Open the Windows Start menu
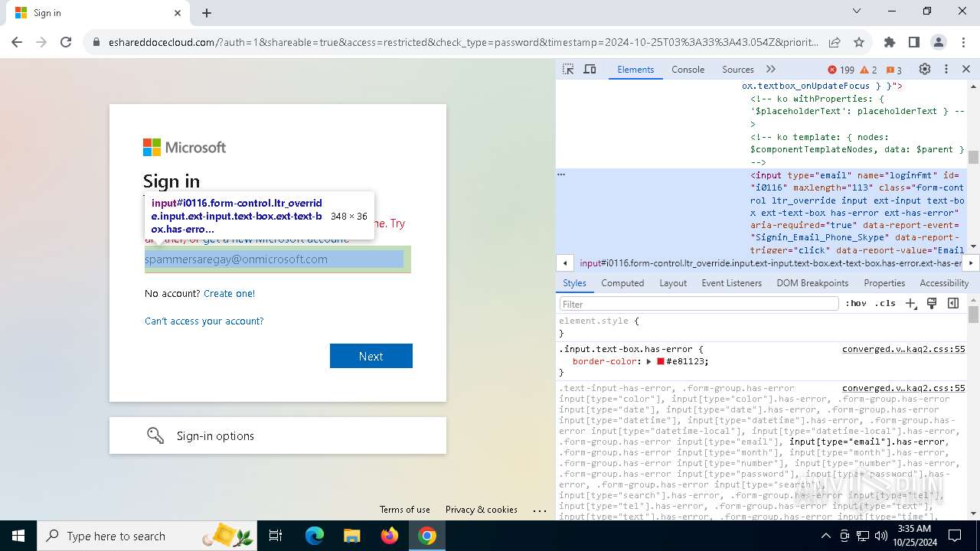This screenshot has height=551, width=980. tap(18, 536)
